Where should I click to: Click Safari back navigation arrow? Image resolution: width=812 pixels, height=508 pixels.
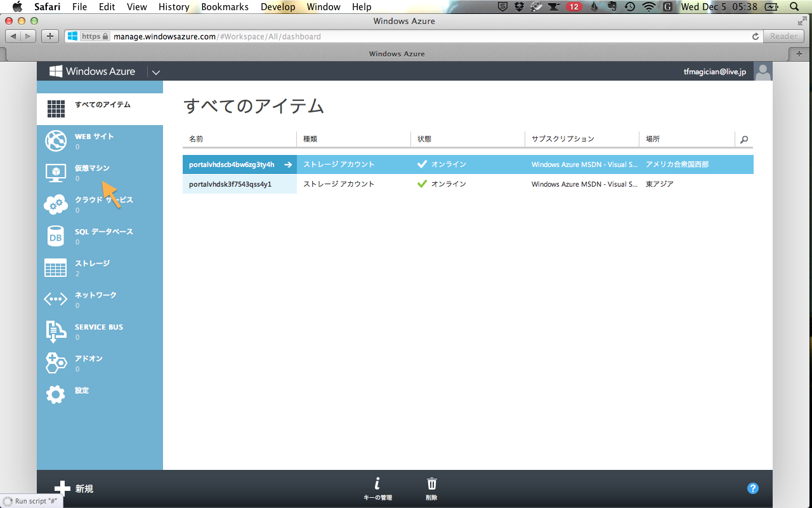13,36
